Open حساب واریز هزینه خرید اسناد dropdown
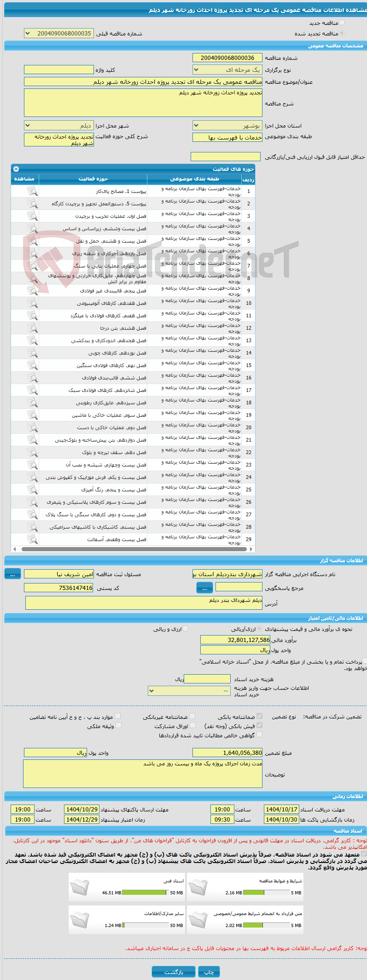Viewport: 367px width, 980px height. point(189,691)
